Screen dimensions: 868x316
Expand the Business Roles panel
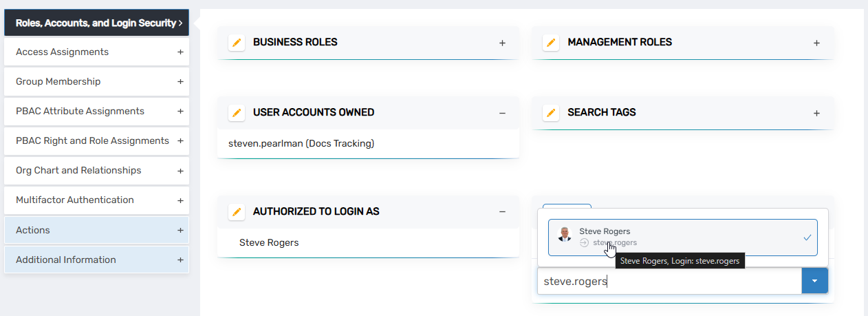tap(502, 43)
